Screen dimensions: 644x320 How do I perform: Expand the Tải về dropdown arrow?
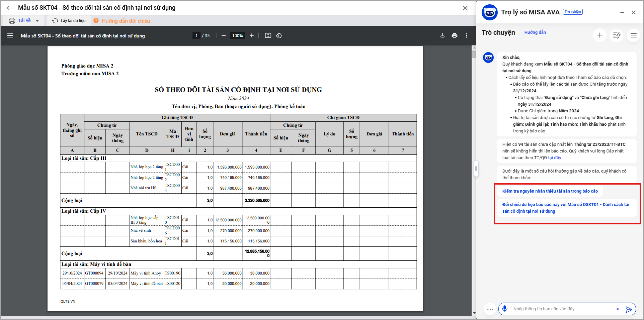click(x=37, y=21)
